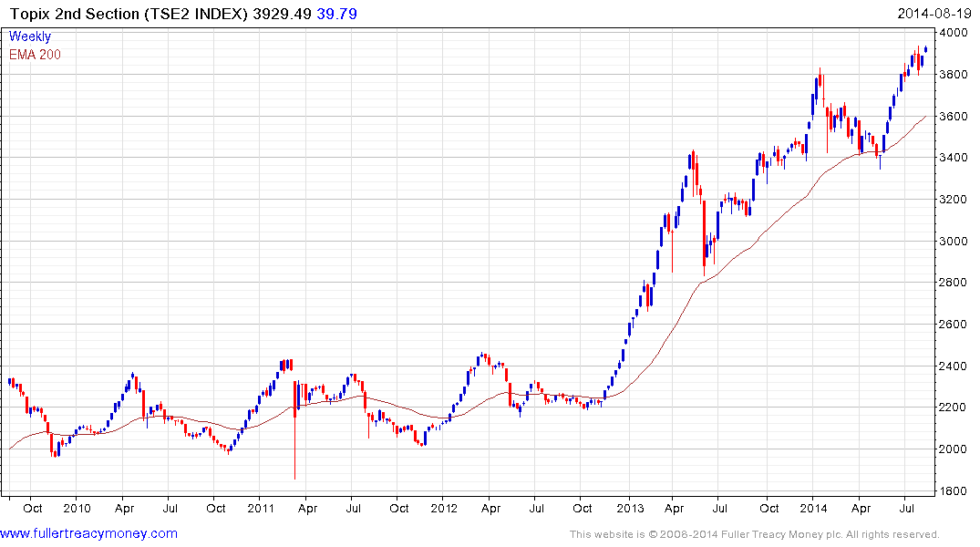Click the 4000 price axis label

[954, 33]
